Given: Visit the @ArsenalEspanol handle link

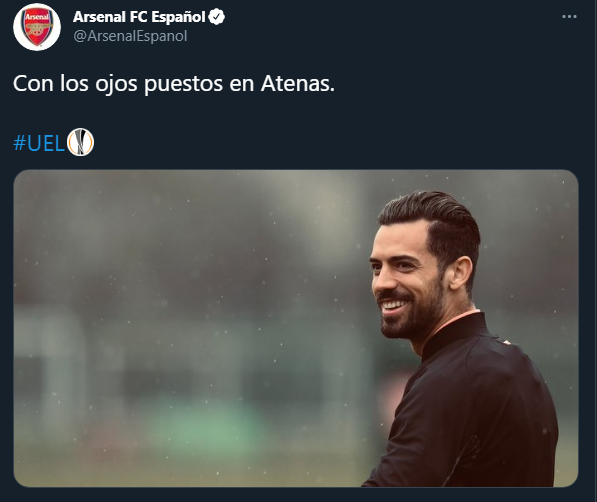Looking at the screenshot, I should pos(130,36).
